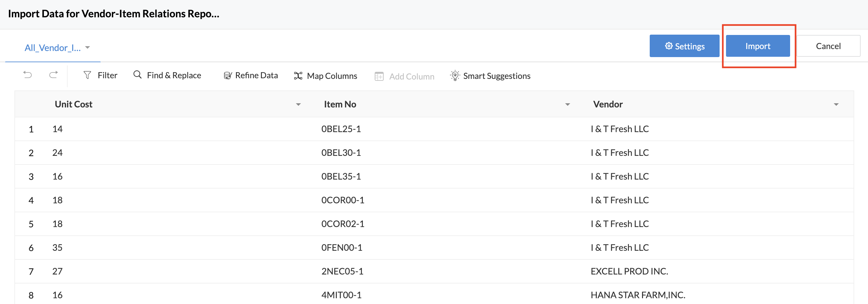Click I & T Fresh LLC in row 1

[620, 129]
